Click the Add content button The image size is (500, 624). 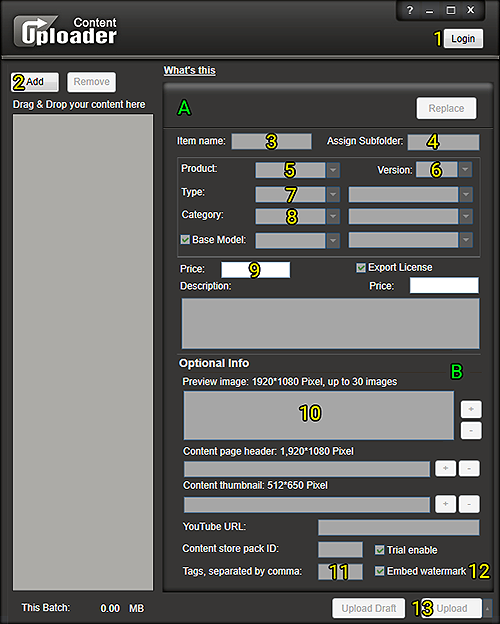pyautogui.click(x=35, y=82)
